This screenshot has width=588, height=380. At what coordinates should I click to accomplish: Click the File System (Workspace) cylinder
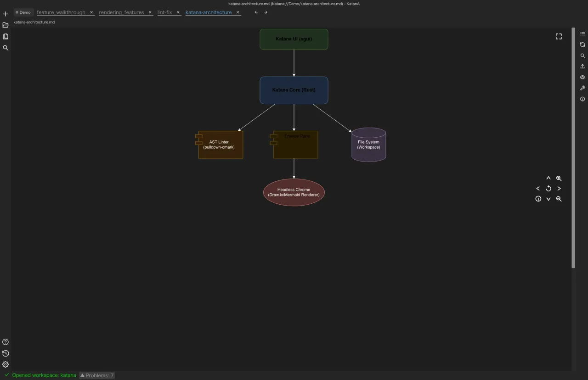tap(369, 145)
